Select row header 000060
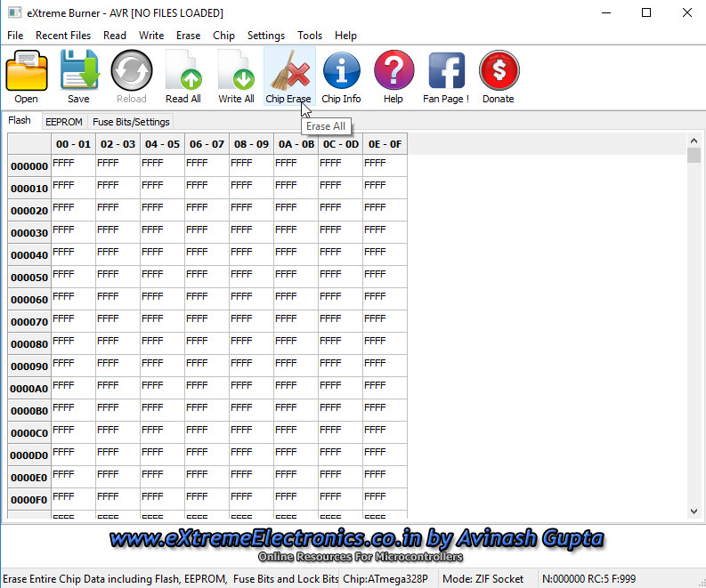 click(29, 300)
